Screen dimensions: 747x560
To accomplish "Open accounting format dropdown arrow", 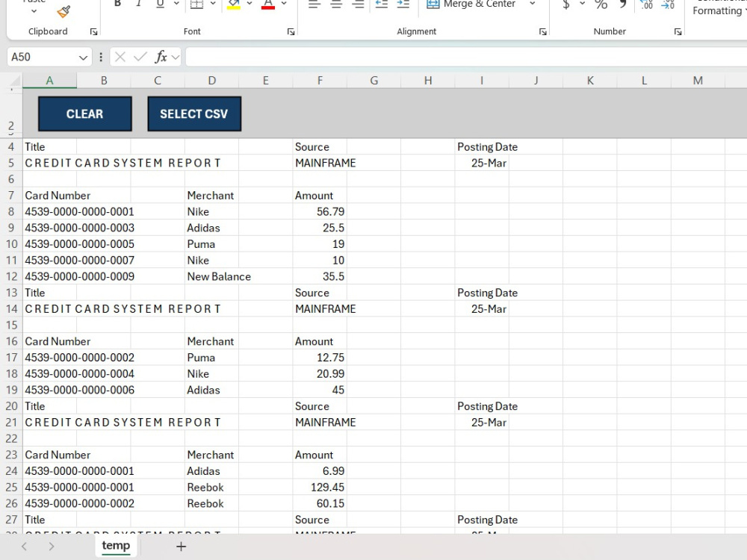I will tap(582, 4).
